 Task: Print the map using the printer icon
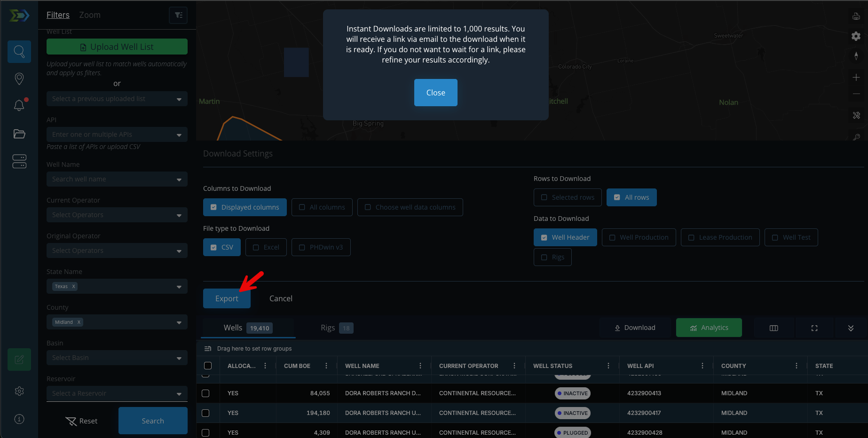coord(856,16)
